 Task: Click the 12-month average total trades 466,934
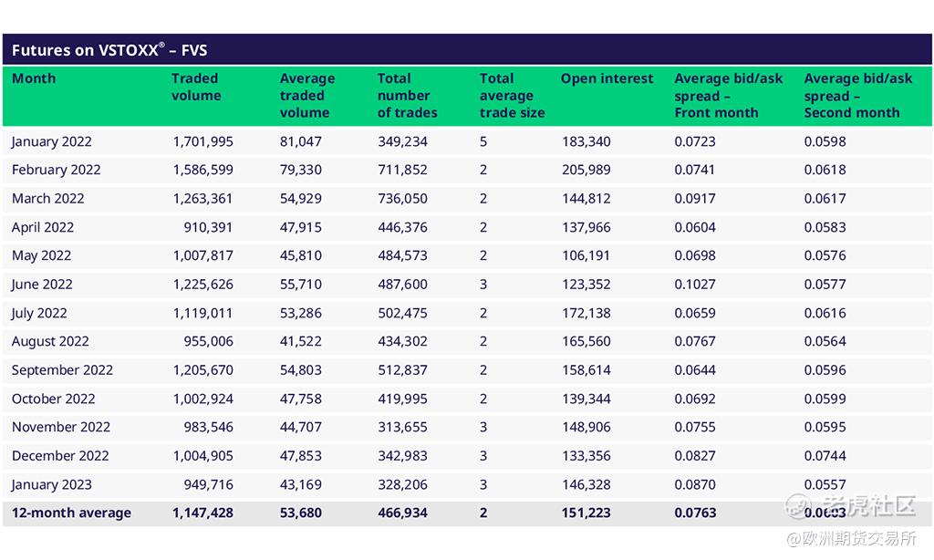tap(402, 513)
